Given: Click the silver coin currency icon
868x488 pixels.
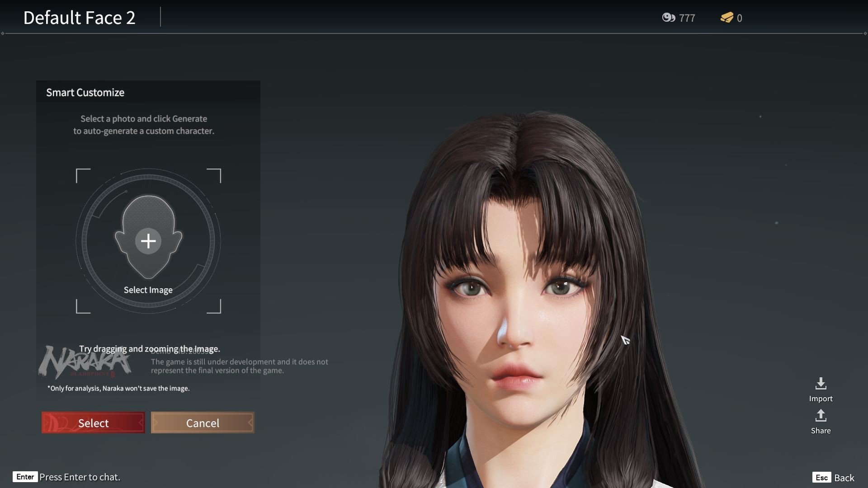Looking at the screenshot, I should 668,18.
